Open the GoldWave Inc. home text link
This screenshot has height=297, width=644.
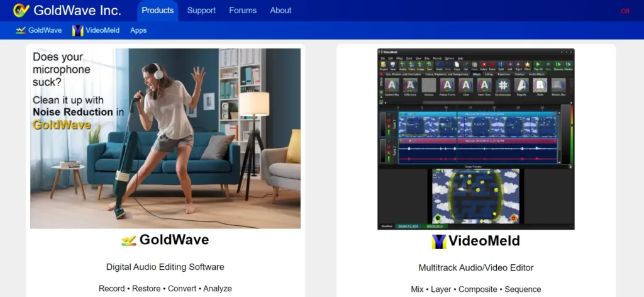[x=77, y=10]
